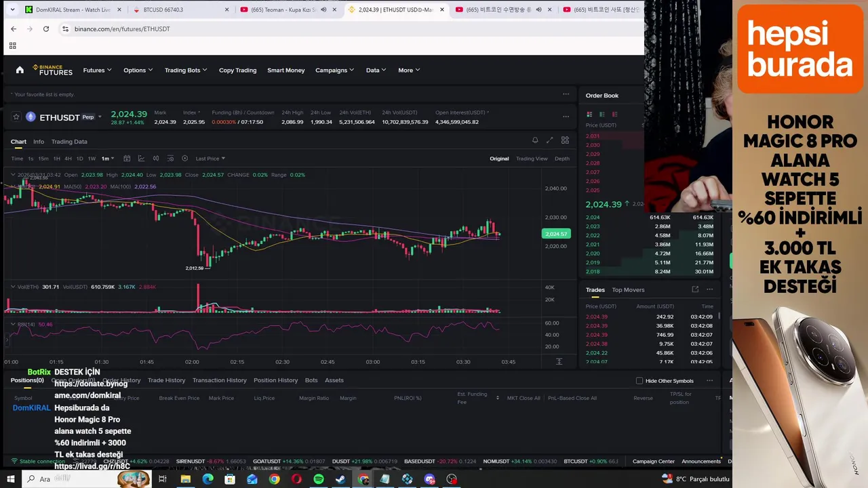Reload the Binance page
The height and width of the screenshot is (488, 868).
(x=46, y=28)
